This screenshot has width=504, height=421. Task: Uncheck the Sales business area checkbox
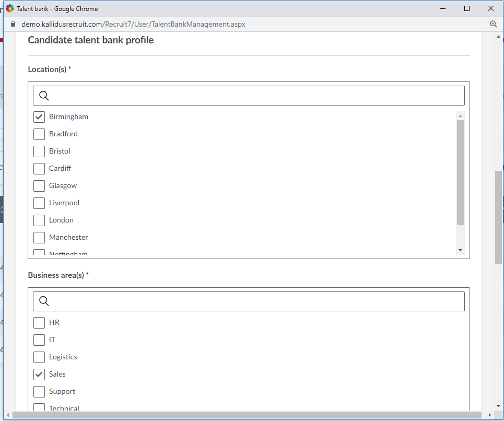coord(39,375)
